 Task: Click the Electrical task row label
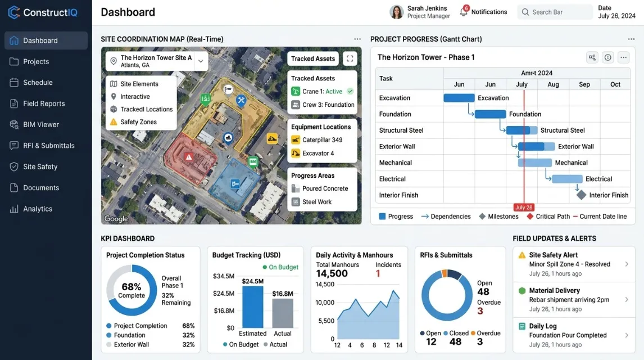(x=392, y=179)
